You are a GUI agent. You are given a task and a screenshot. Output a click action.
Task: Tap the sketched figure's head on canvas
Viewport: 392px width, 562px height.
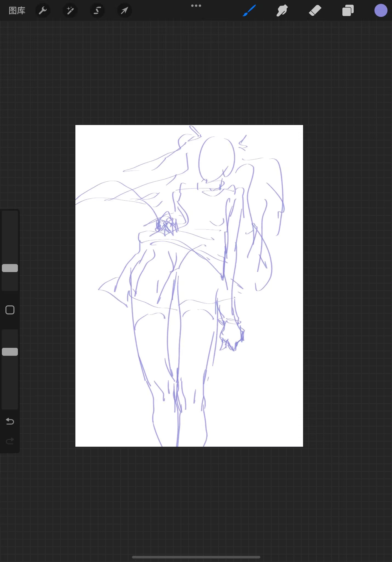pos(217,158)
